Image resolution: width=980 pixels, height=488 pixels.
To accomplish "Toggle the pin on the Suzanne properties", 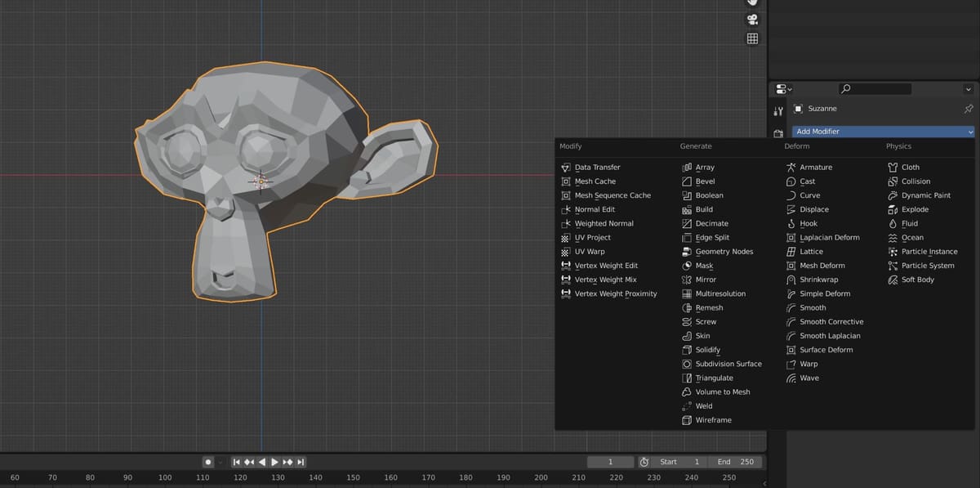I will coord(969,109).
